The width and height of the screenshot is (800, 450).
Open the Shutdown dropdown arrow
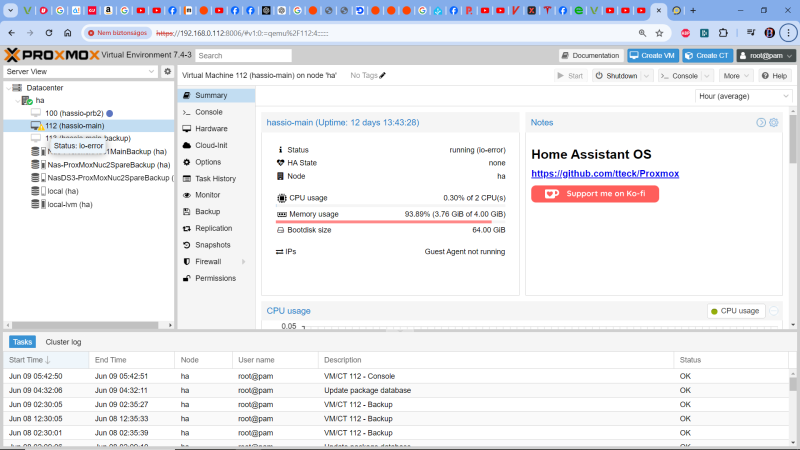click(646, 76)
